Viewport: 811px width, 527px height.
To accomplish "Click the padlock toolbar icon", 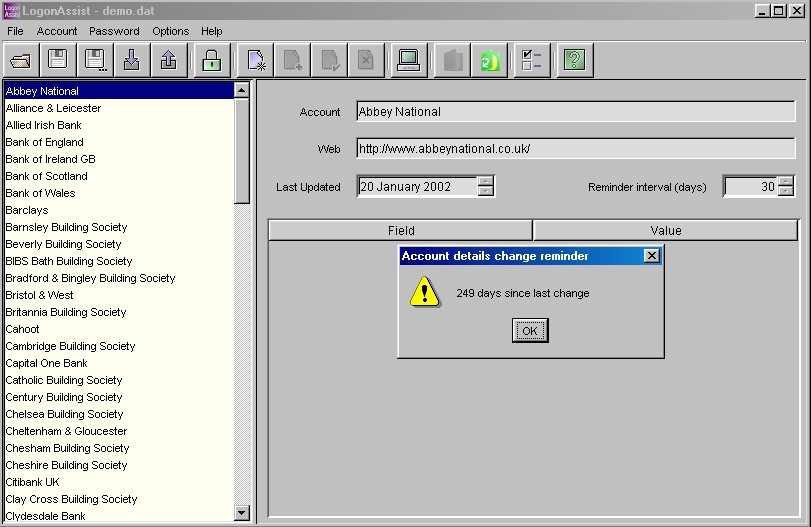I will [x=212, y=60].
